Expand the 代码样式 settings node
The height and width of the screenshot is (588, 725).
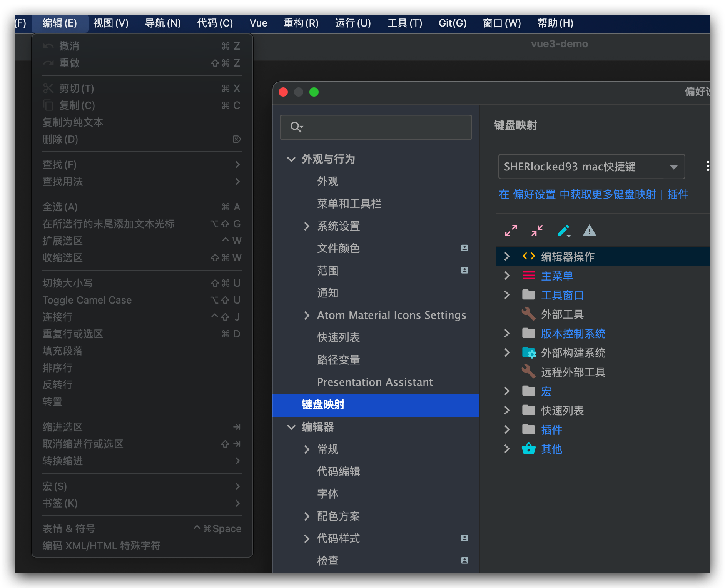click(x=307, y=538)
